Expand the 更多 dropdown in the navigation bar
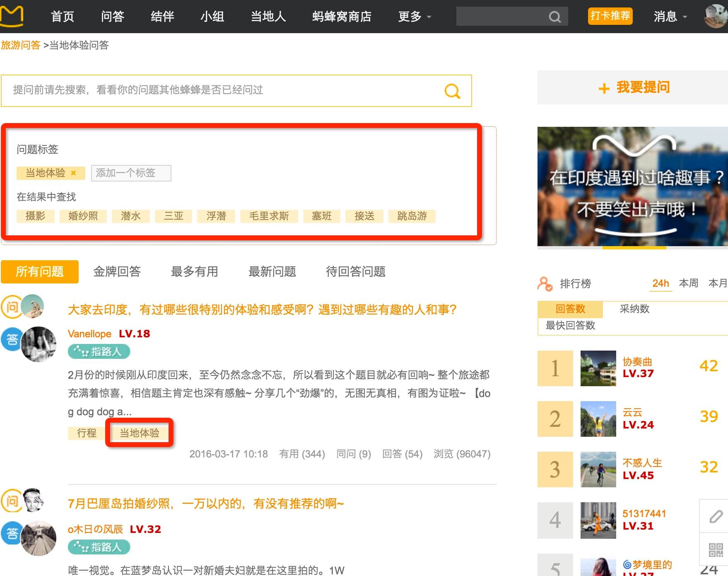This screenshot has height=576, width=728. [414, 17]
